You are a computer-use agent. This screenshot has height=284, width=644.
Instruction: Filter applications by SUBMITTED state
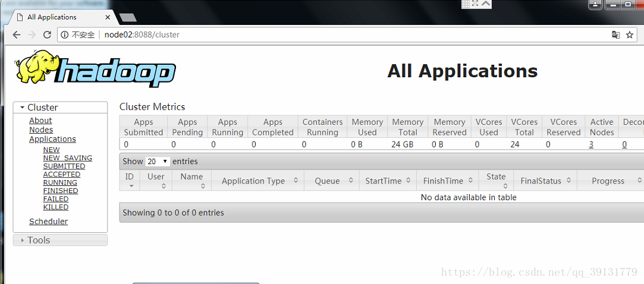64,166
